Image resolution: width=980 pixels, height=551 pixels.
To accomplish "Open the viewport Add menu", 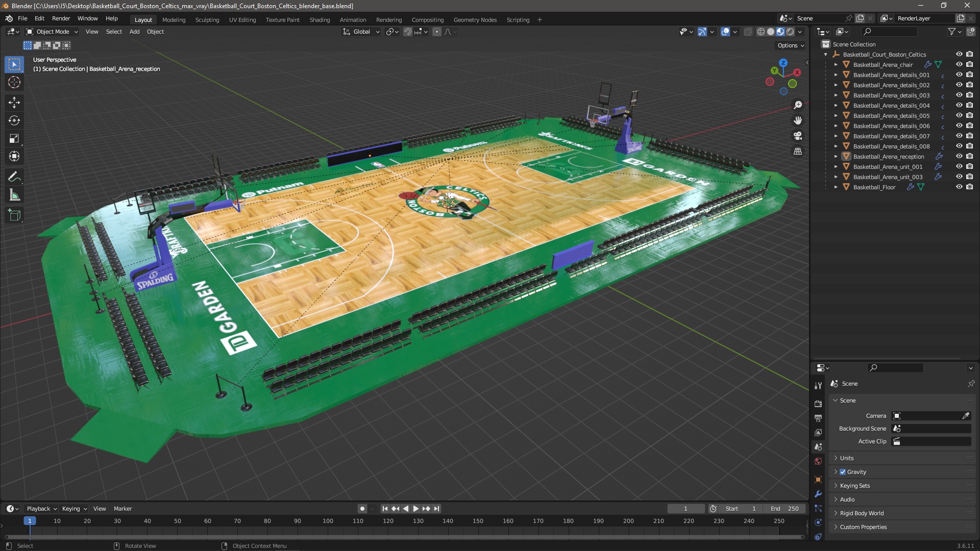I will pos(134,32).
